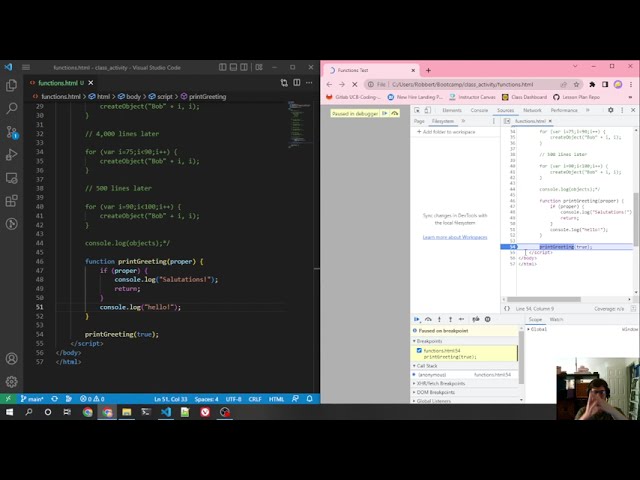Click the printGreeting breadcrumb segment
The height and width of the screenshot is (480, 640).
coord(203,97)
